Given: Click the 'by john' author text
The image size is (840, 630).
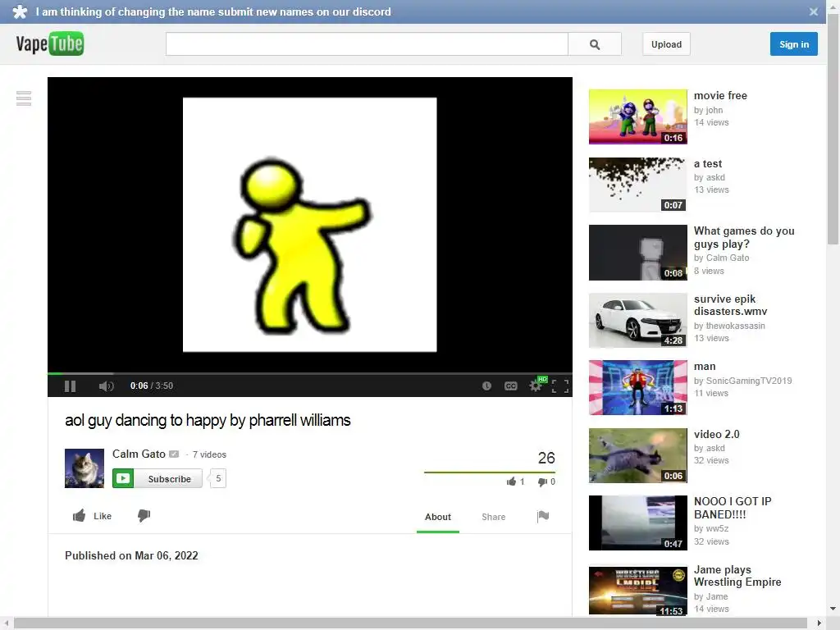Looking at the screenshot, I should pyautogui.click(x=708, y=110).
